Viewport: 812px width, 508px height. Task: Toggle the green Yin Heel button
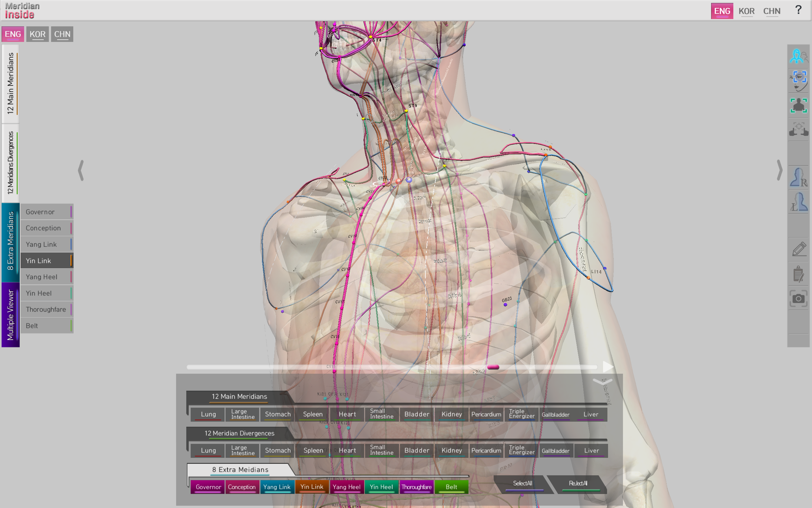coord(382,487)
